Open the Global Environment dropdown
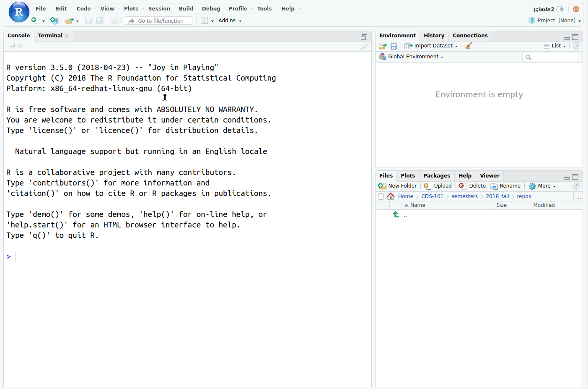Screen dimensions: 588x389 [411, 57]
